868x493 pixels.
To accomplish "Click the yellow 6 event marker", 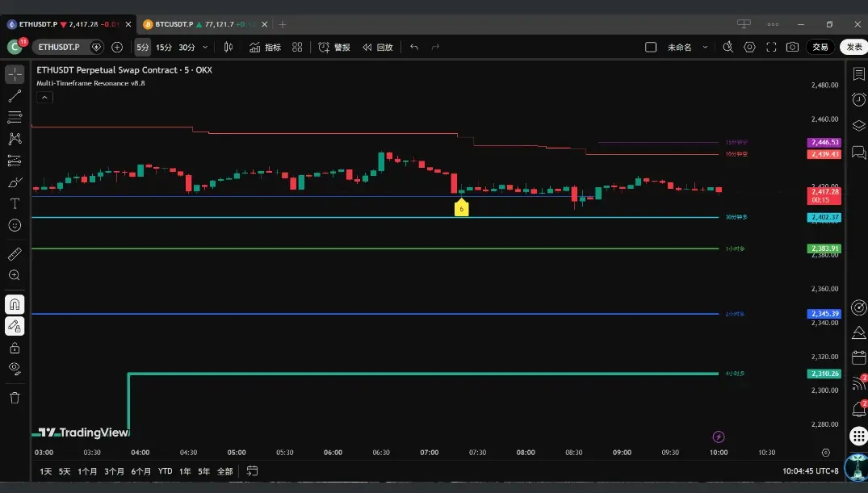I will click(462, 207).
